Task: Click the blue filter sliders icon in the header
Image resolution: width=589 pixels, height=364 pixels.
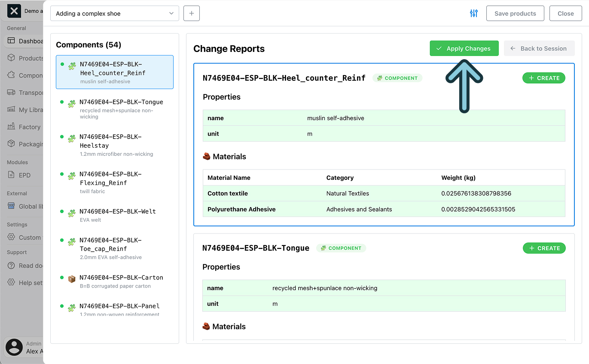Action: [x=474, y=13]
